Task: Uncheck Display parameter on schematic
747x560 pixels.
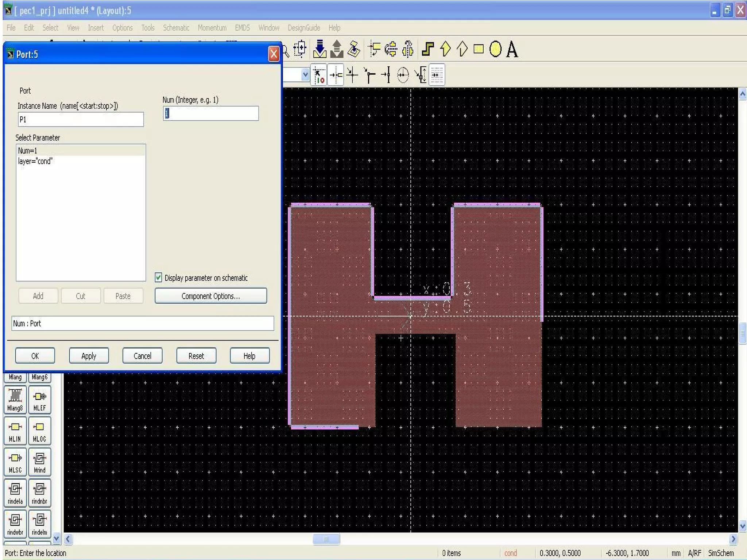Action: [159, 277]
